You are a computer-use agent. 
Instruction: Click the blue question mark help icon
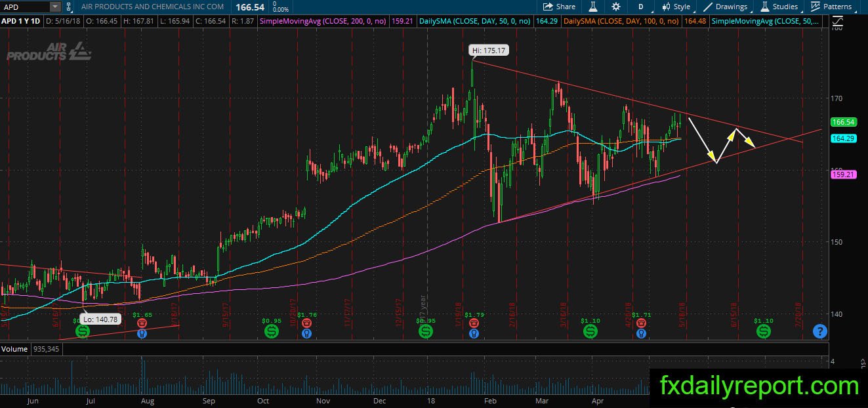819,331
